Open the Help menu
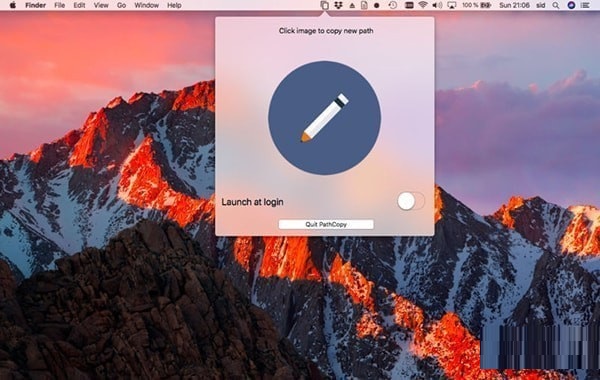This screenshot has height=380, width=600. click(x=174, y=5)
